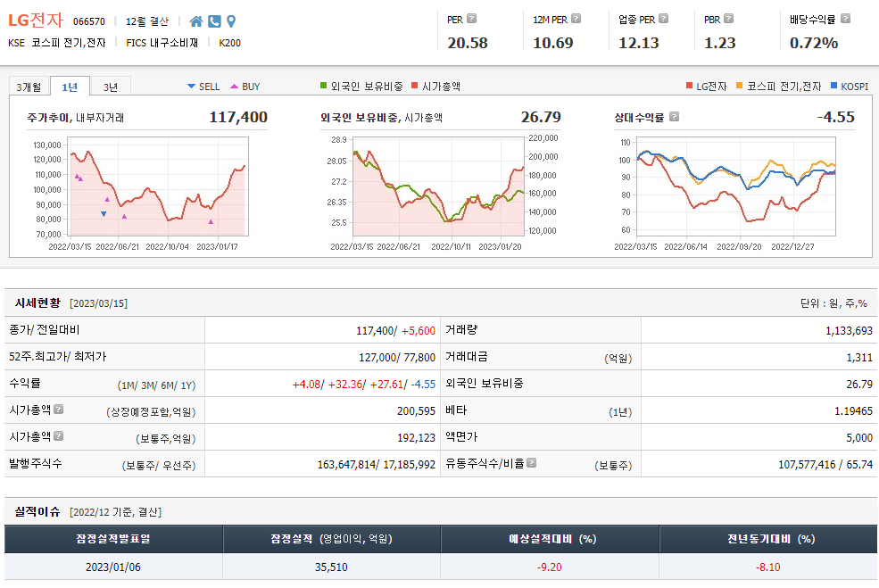Click the 액면가 value 5,000
The width and height of the screenshot is (879, 588).
[x=859, y=438]
